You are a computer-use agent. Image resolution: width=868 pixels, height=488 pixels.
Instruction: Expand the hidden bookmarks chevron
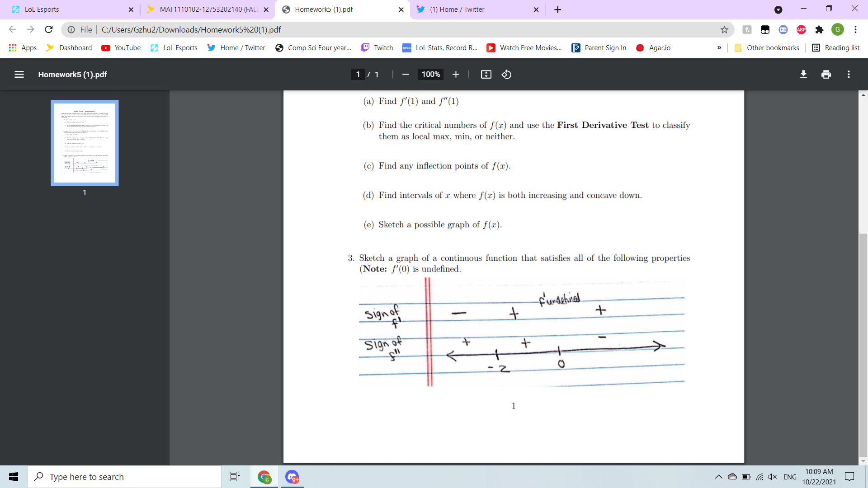(x=719, y=47)
